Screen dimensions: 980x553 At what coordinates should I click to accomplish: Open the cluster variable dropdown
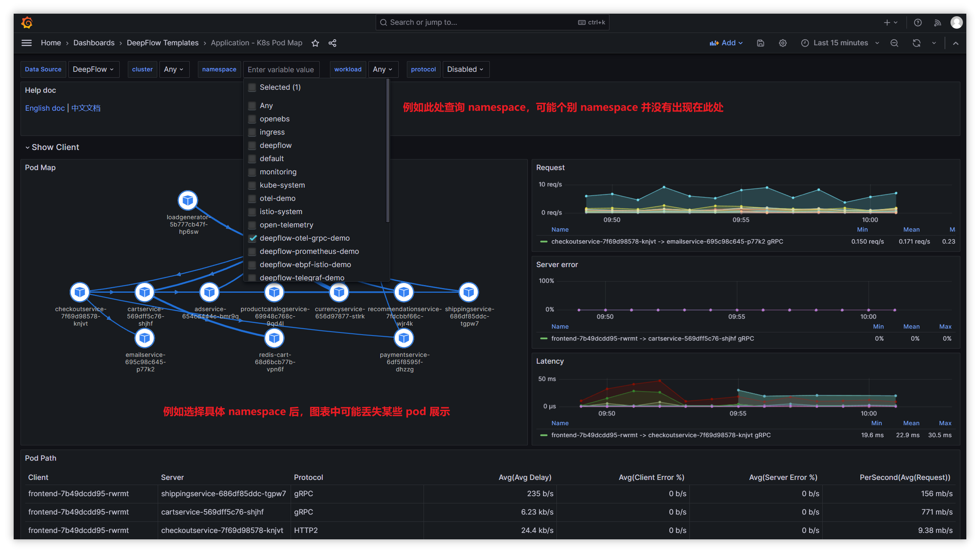(174, 69)
